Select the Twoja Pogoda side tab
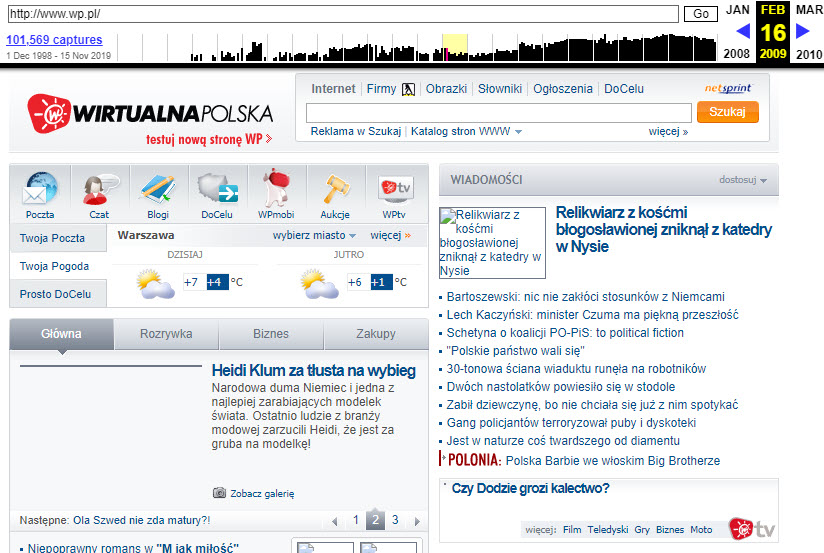This screenshot has width=824, height=553. pos(58,266)
